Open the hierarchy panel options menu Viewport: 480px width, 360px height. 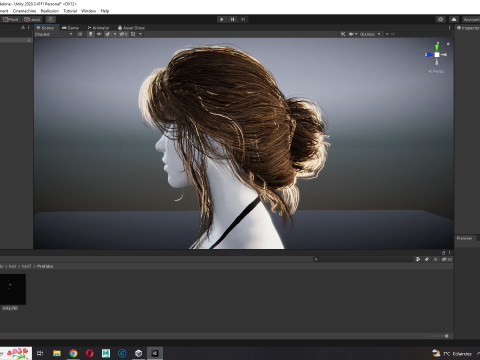29,27
